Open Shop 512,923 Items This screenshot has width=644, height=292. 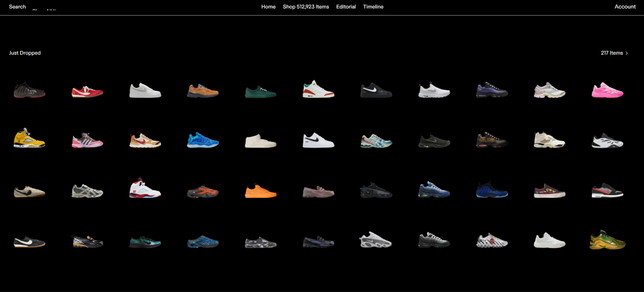[x=306, y=7]
